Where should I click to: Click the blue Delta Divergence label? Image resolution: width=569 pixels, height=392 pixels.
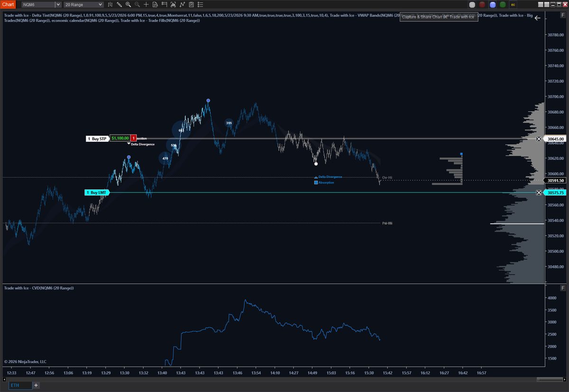tap(330, 177)
